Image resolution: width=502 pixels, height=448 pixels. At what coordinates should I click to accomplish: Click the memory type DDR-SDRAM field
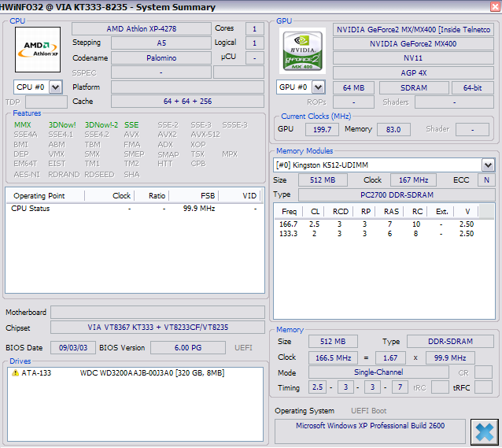(450, 341)
